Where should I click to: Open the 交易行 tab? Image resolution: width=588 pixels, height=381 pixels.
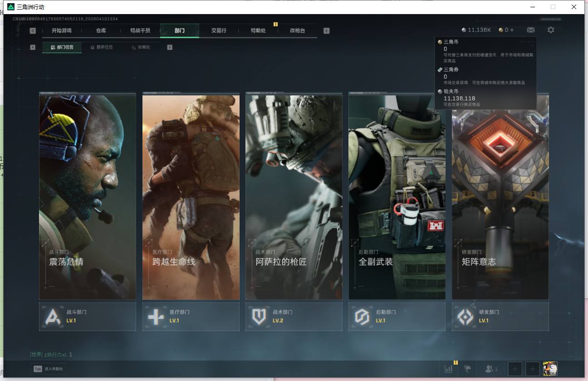219,30
